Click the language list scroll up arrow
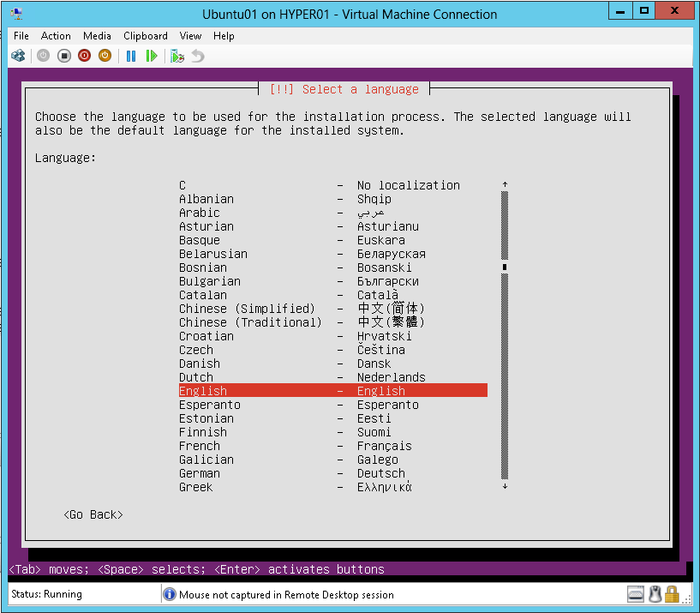 tap(505, 184)
